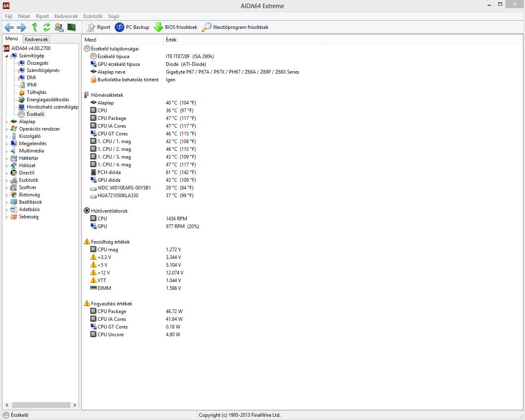
Task: Click the Eszközök tree icon
Action: click(14, 180)
